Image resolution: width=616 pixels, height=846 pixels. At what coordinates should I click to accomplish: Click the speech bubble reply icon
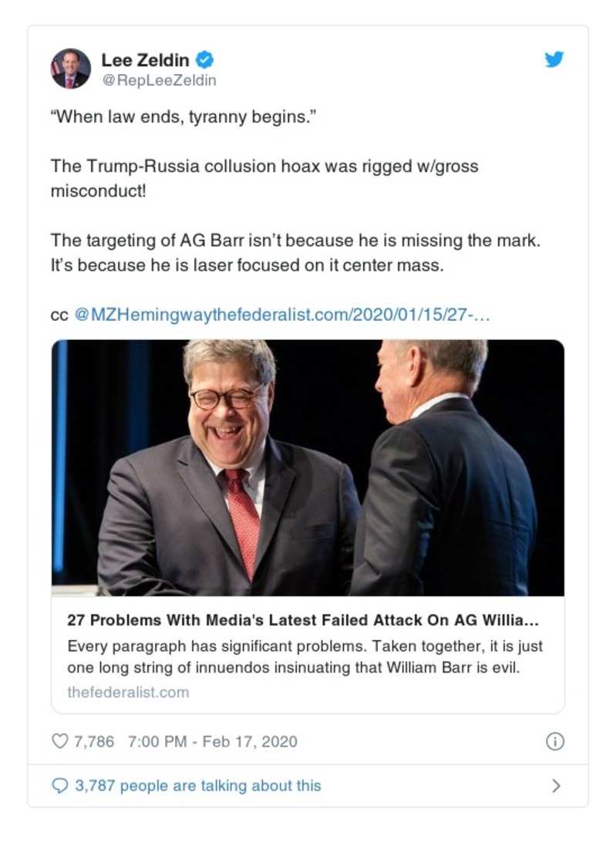point(59,784)
